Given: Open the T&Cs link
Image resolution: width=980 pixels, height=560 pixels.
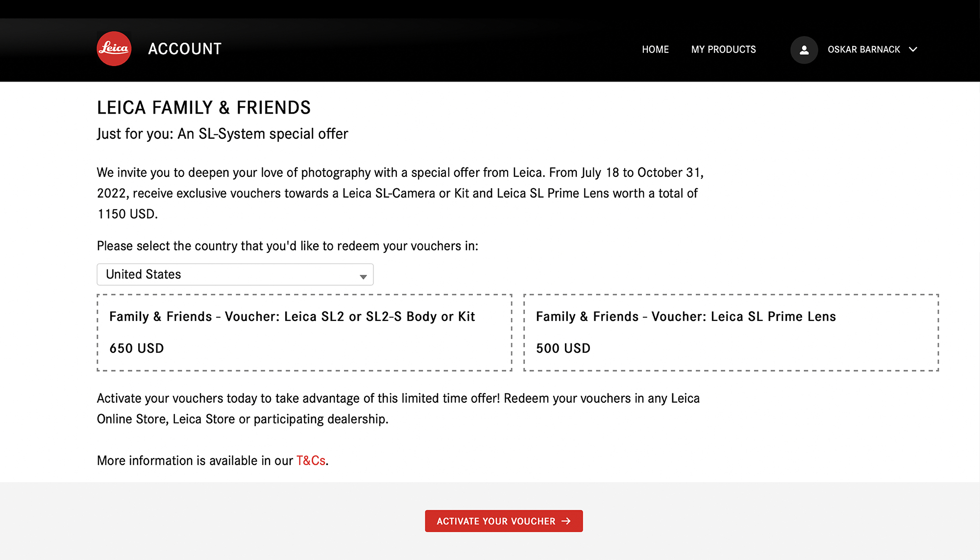Looking at the screenshot, I should (x=311, y=461).
